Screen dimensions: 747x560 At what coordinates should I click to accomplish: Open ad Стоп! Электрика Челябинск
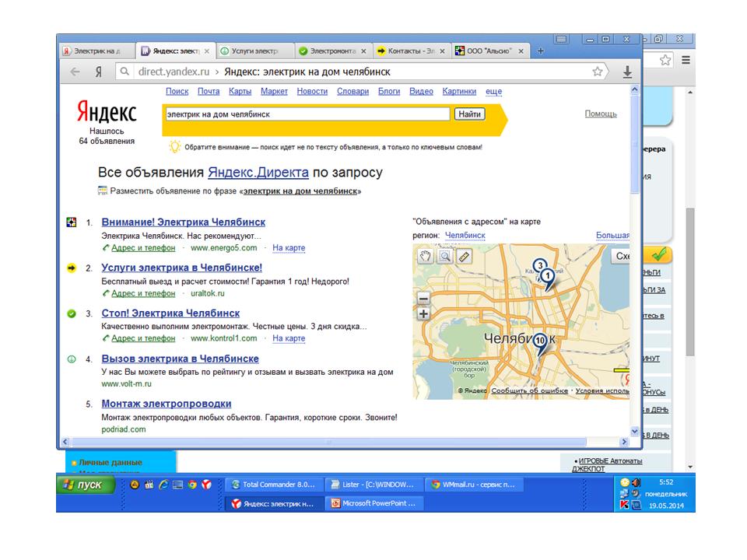[x=170, y=313]
